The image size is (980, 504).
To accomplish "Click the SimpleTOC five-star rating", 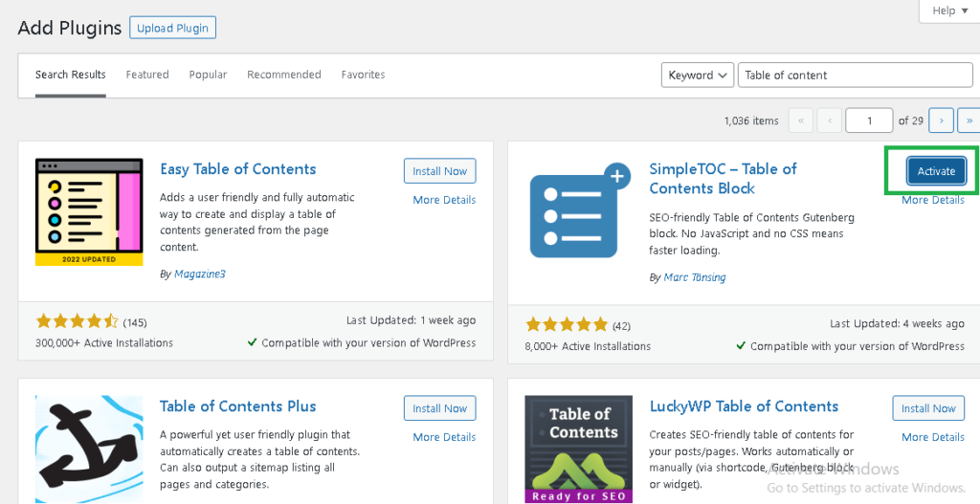I will point(567,325).
